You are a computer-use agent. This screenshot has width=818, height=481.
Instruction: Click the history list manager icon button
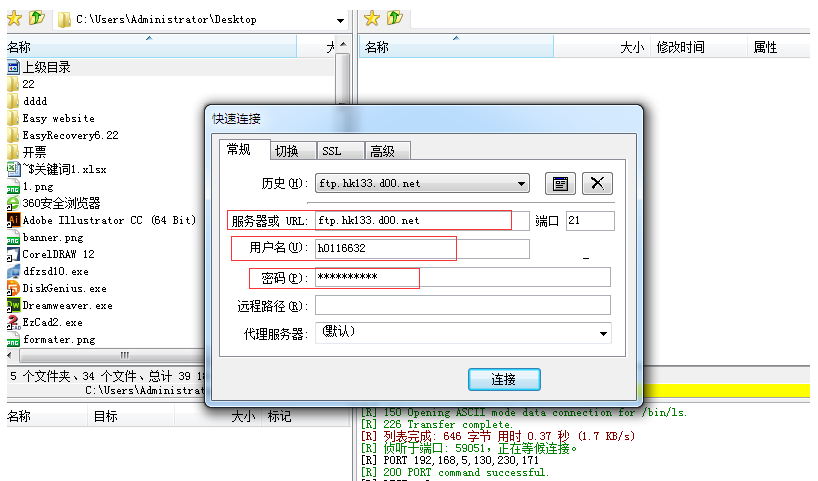(560, 184)
